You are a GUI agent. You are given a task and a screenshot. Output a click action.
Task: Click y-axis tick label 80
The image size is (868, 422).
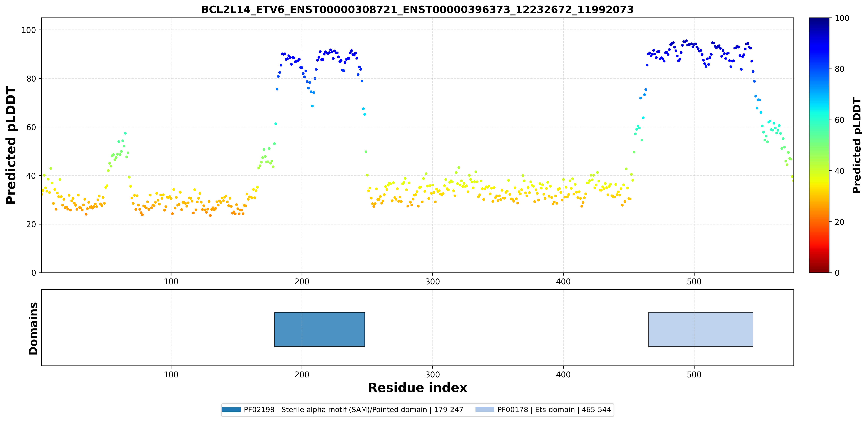[31, 79]
